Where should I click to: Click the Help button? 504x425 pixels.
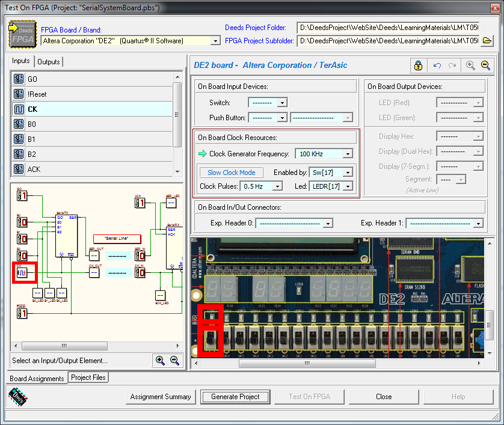click(458, 397)
